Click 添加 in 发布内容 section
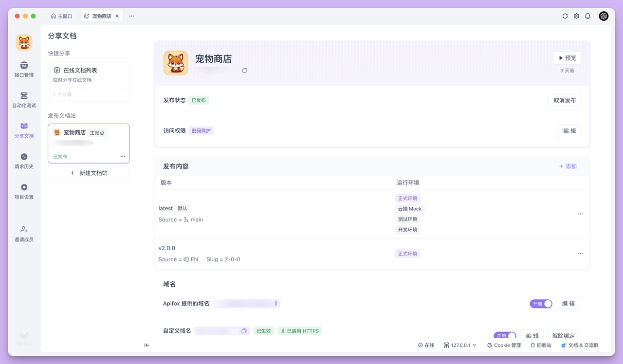This screenshot has width=623, height=364. click(568, 166)
